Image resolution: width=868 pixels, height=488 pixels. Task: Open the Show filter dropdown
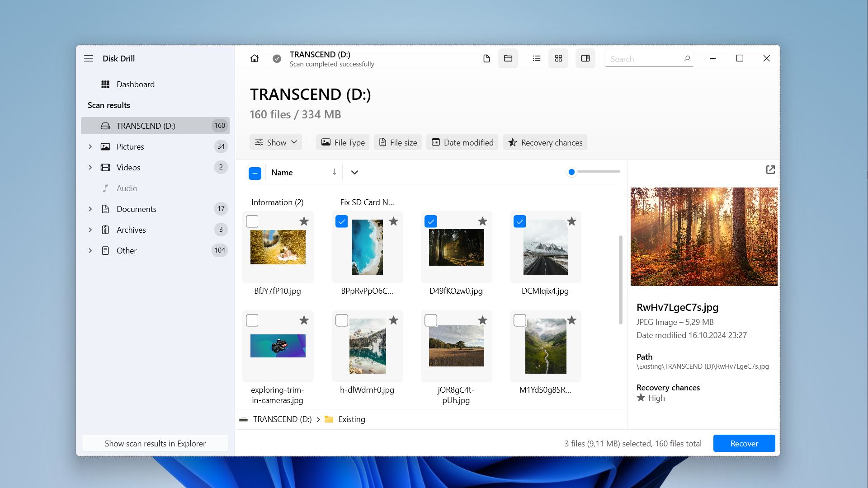pos(276,142)
